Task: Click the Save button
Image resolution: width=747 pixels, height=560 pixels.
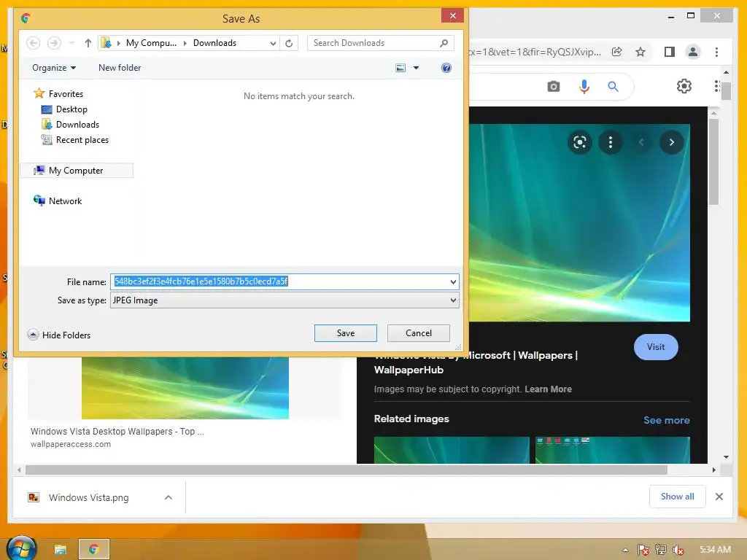Action: (x=345, y=332)
